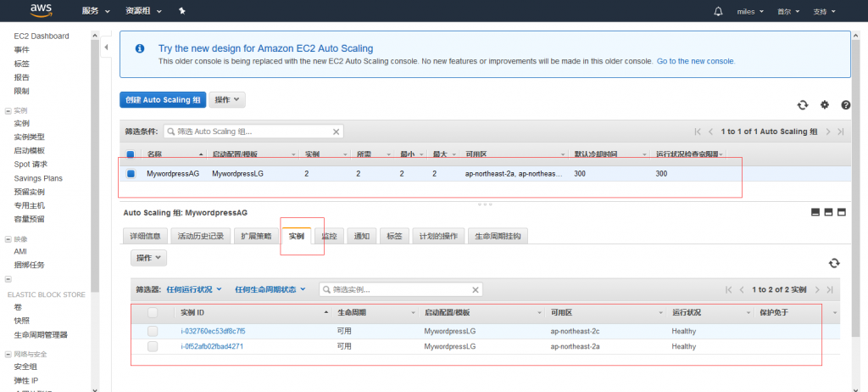Check the box for instance i-0f52afb02fbad4271
The image size is (868, 392).
click(153, 346)
